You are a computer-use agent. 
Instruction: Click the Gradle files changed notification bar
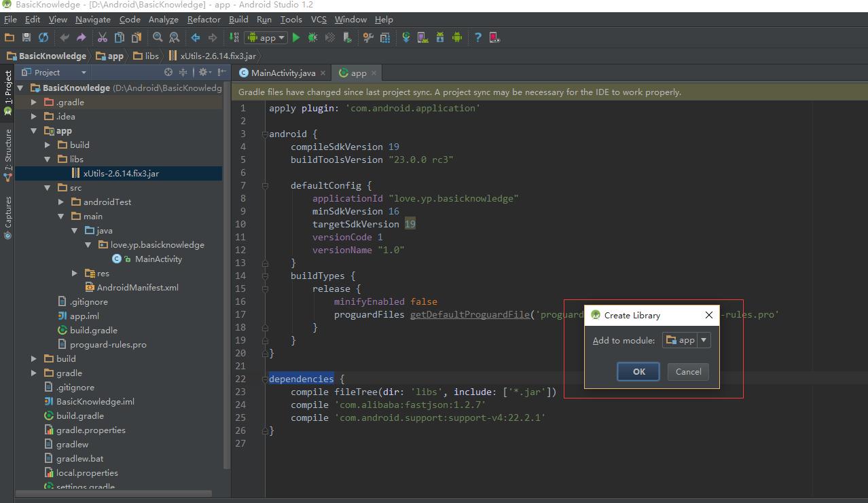(x=549, y=92)
